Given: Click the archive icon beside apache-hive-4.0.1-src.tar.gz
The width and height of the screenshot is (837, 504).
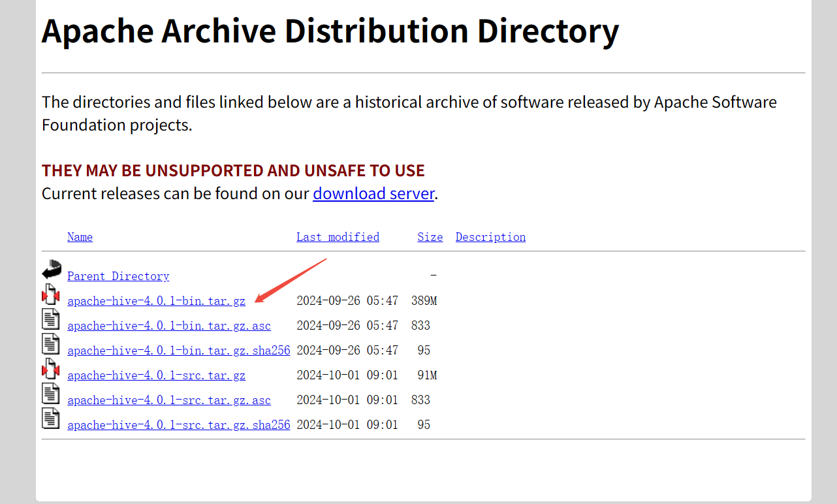Looking at the screenshot, I should (x=51, y=369).
